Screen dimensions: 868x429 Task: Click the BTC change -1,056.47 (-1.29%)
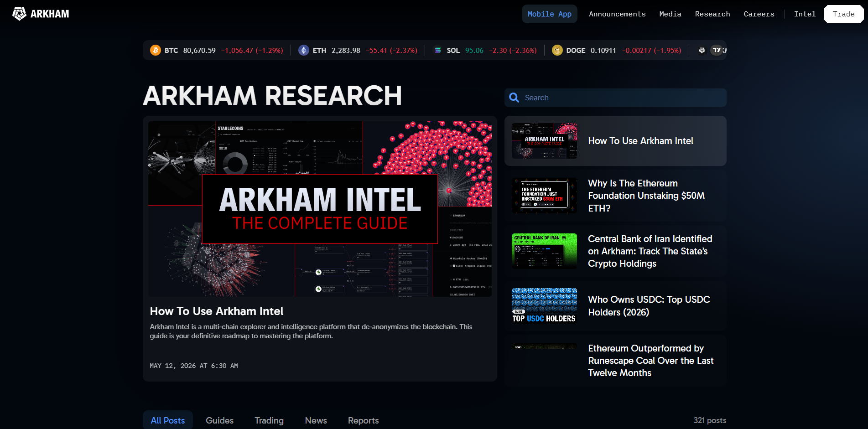(x=252, y=50)
